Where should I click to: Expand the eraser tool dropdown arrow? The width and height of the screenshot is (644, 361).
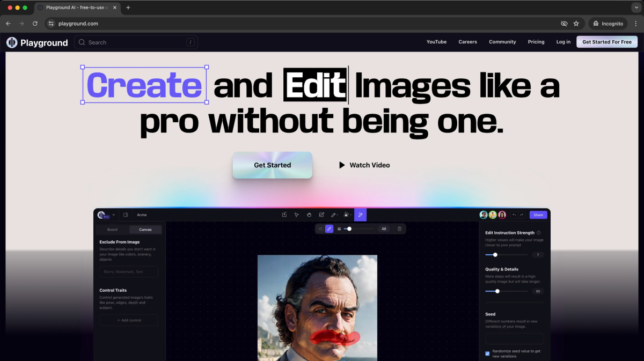pos(350,215)
